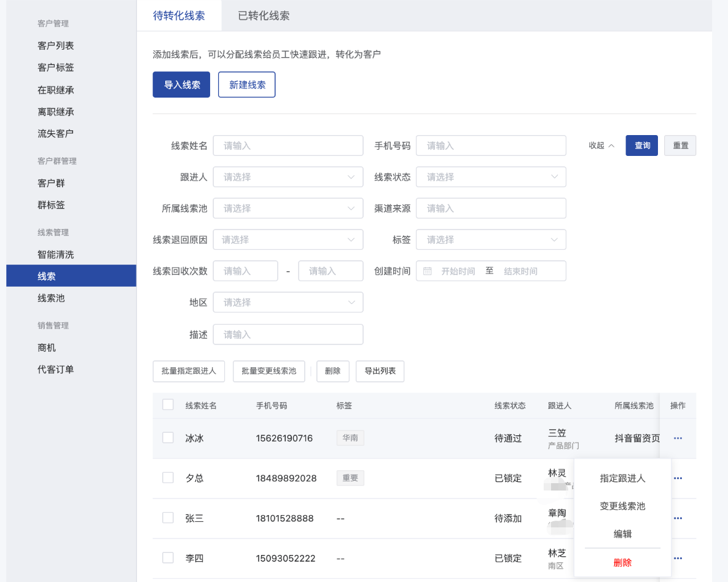
Task: Open 离职继承 in sidebar
Action: pyautogui.click(x=56, y=112)
